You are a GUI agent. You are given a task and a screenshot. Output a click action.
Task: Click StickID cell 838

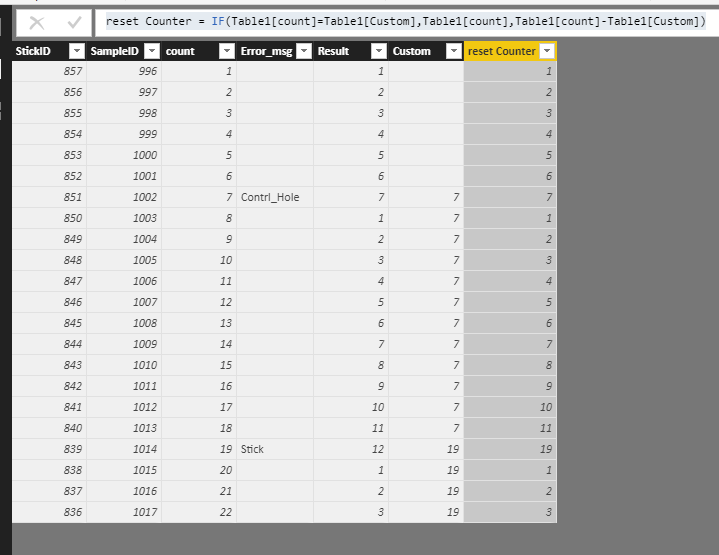tap(50, 470)
